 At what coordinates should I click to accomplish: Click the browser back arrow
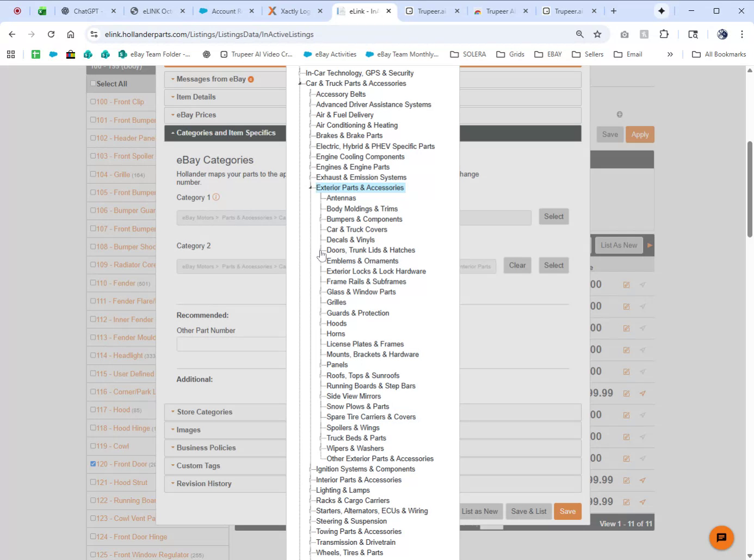tap(12, 34)
